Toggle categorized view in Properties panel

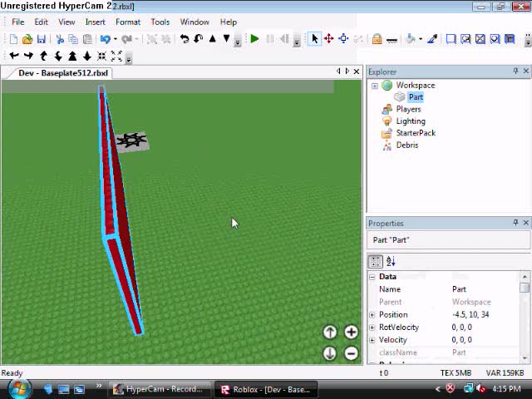[376, 262]
